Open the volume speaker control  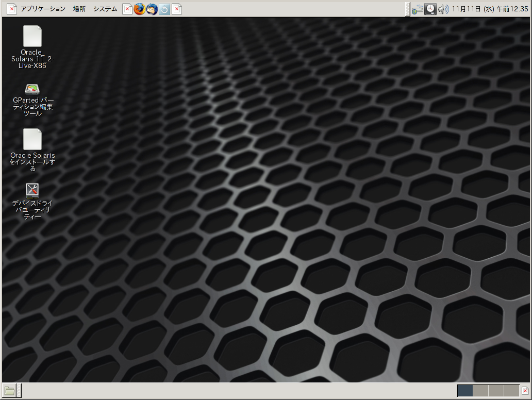tap(443, 9)
